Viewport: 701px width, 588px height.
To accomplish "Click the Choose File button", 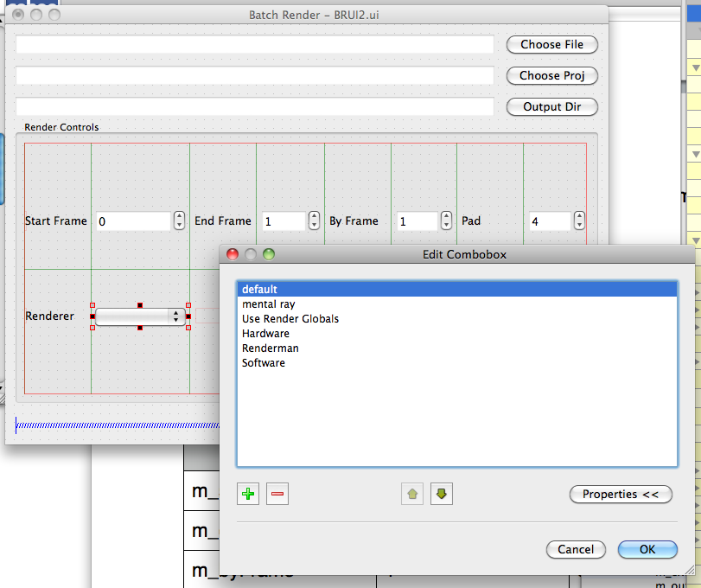I will coord(551,44).
